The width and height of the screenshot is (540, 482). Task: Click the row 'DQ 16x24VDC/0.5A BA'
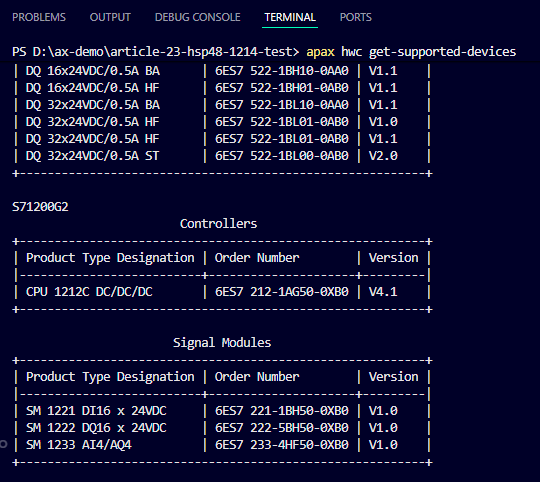[x=222, y=71]
